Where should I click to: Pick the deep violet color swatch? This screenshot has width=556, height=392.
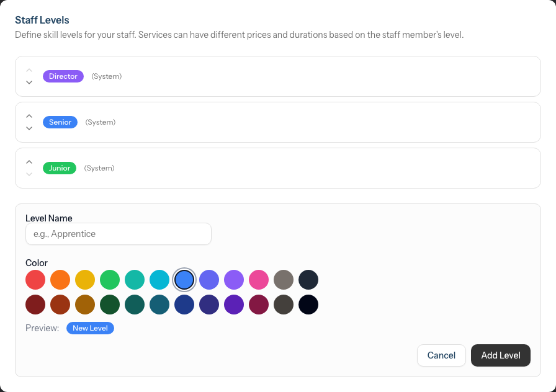coord(234,305)
